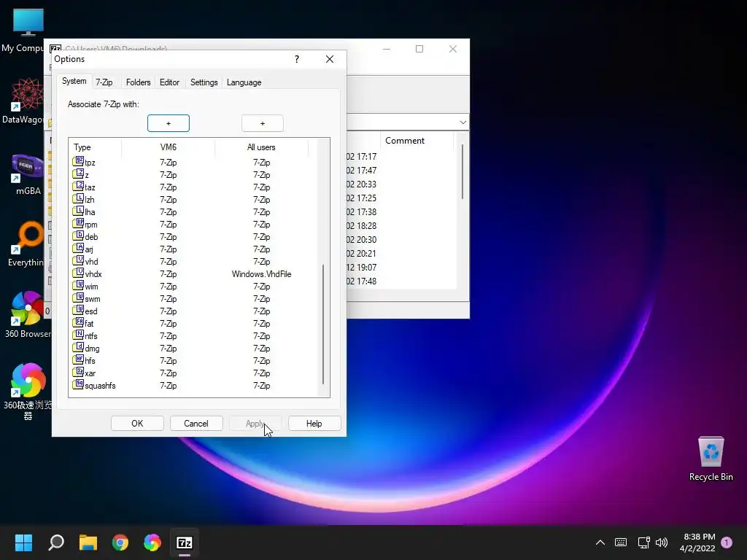Select the swm file type icon
The image size is (747, 560).
[78, 297]
